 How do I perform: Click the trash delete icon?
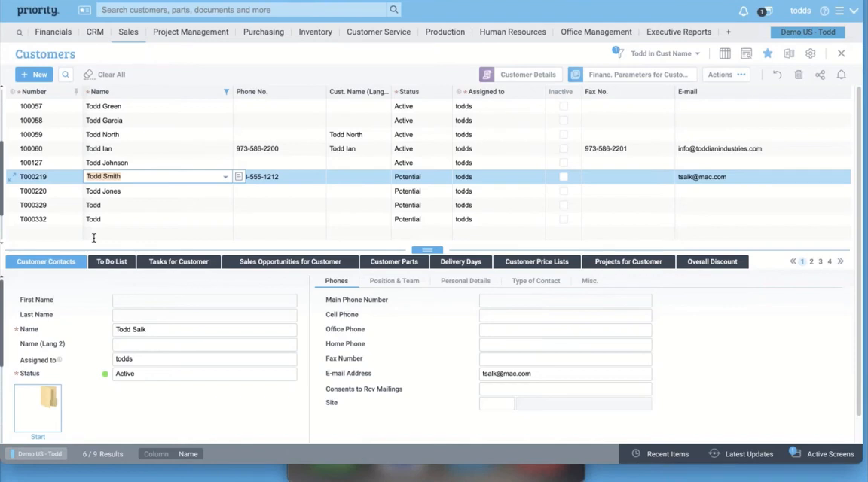[x=798, y=75]
